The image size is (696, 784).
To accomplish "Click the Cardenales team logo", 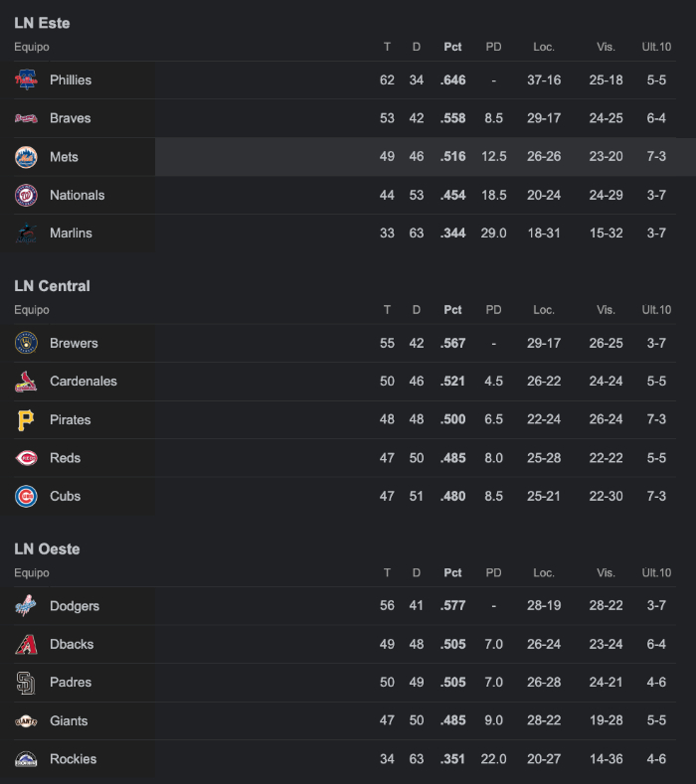I will (26, 382).
